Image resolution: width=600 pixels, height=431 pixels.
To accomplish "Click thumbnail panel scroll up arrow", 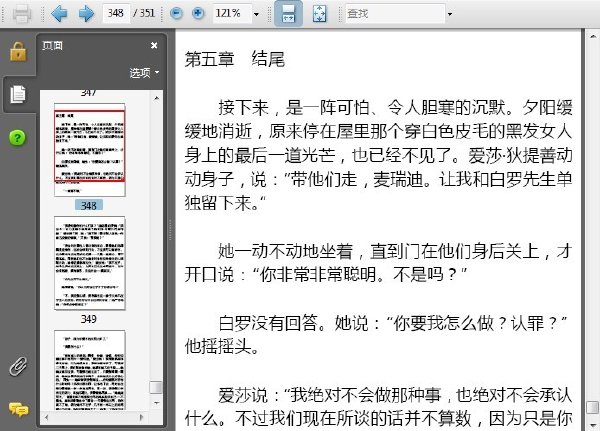I will [x=157, y=98].
